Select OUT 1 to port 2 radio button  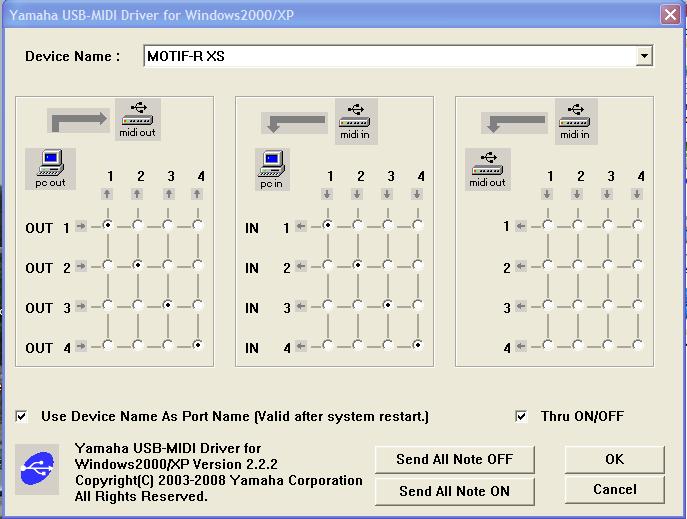pos(138,226)
